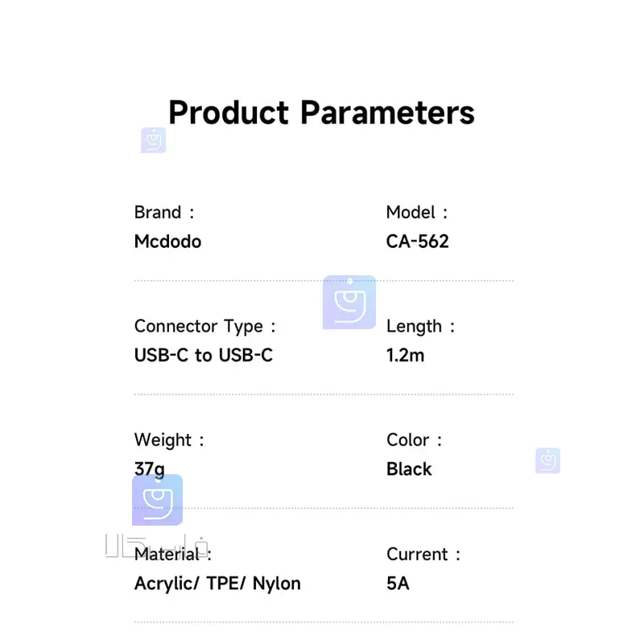644x644 pixels.
Task: Select the 37g weight value
Action: 150,469
